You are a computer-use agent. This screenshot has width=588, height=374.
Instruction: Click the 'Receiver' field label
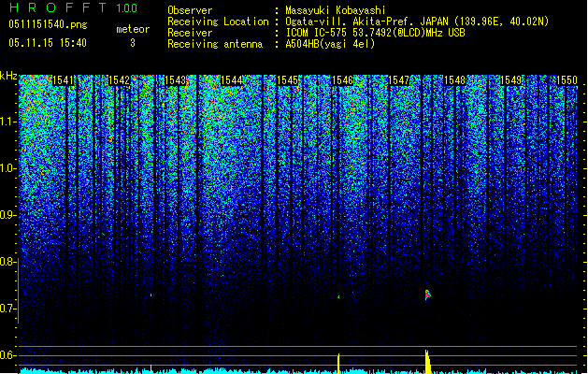pyautogui.click(x=190, y=33)
